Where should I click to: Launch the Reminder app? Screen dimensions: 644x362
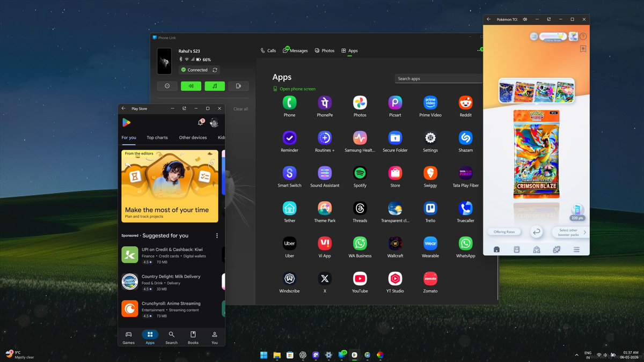289,138
